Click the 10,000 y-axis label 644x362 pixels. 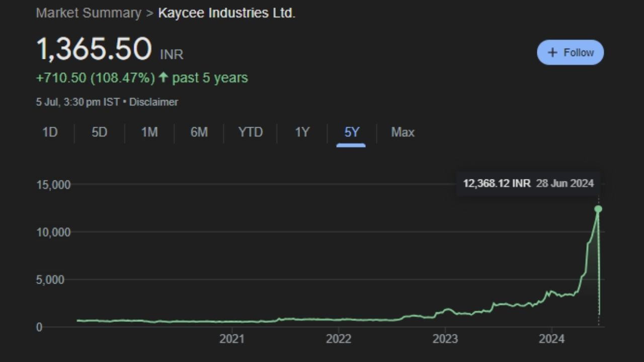(x=53, y=232)
